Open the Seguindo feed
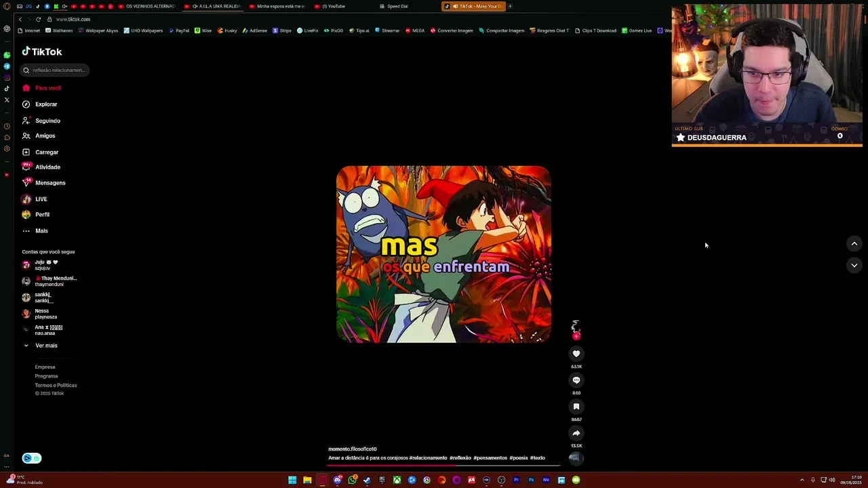The width and height of the screenshot is (868, 488). [42, 121]
